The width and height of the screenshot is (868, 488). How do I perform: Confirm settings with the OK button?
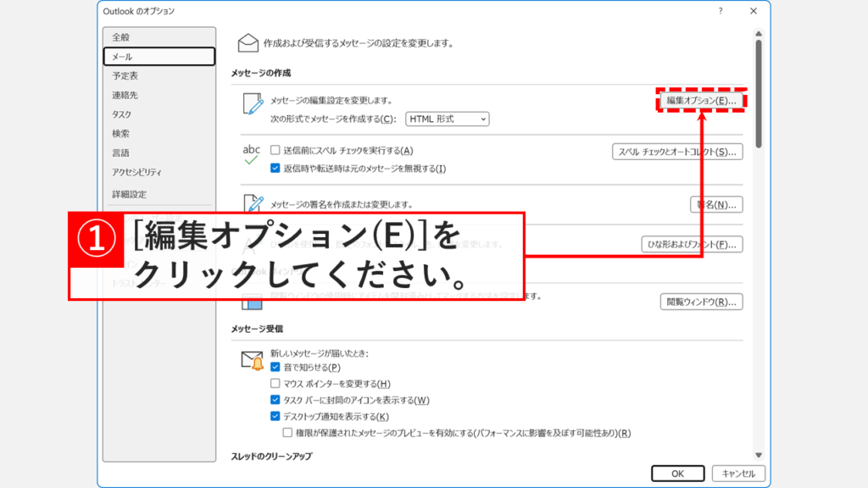pyautogui.click(x=677, y=474)
